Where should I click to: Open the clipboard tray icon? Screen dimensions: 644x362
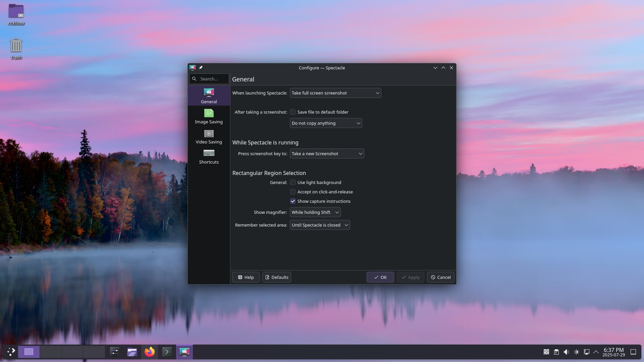click(x=556, y=352)
